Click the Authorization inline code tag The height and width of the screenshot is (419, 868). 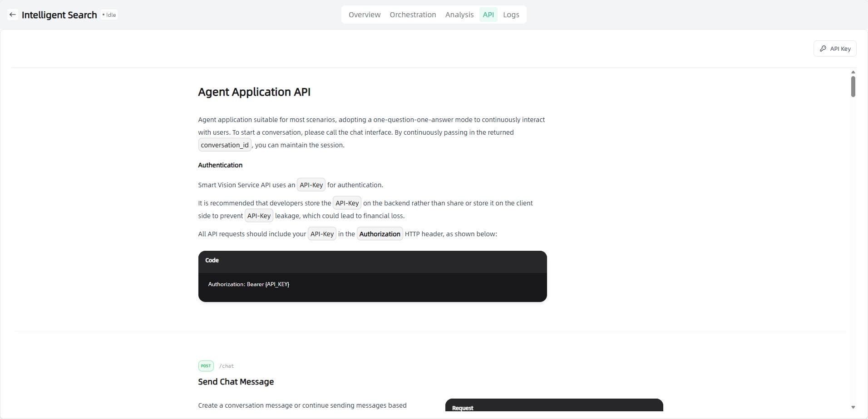point(380,234)
